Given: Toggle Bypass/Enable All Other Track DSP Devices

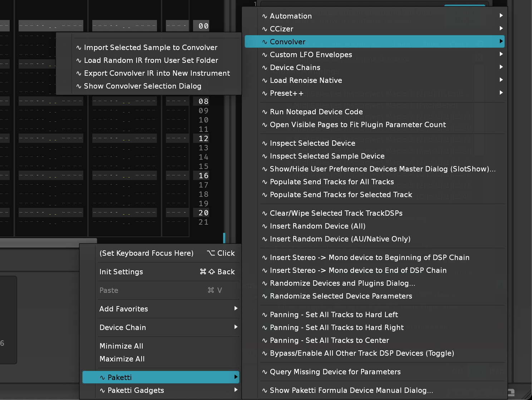Looking at the screenshot, I should [x=361, y=353].
